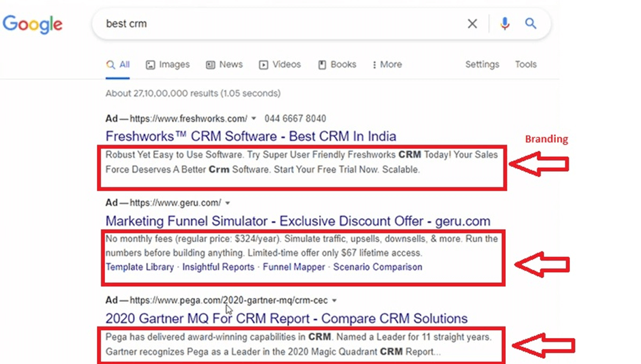Open Marketing Funnel Simulator ad headline
Image resolution: width=641 pixels, height=364 pixels.
tap(297, 221)
